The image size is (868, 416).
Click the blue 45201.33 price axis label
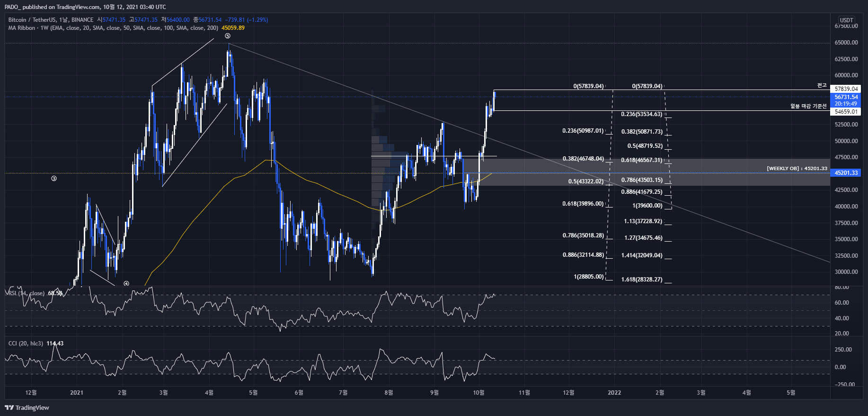coord(846,173)
